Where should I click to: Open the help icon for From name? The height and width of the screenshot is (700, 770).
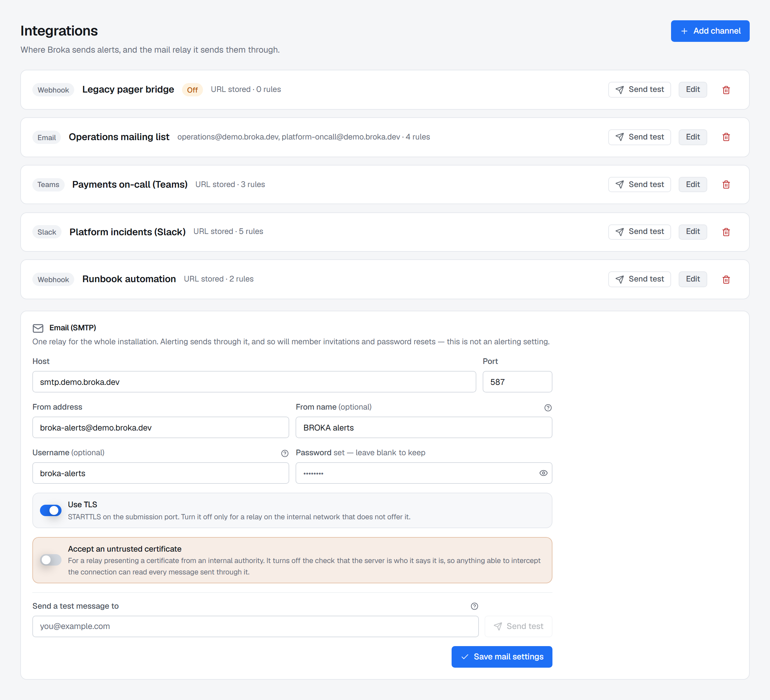548,407
